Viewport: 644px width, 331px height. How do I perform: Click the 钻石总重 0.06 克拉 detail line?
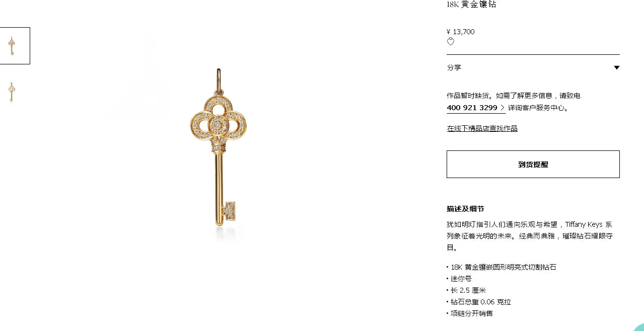480,302
